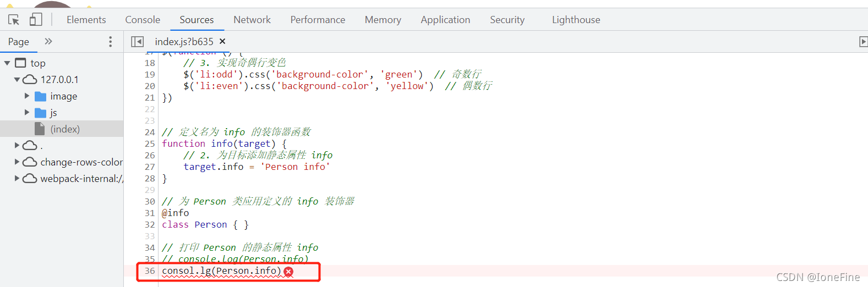Go to the Performance tab
The image size is (868, 287).
(318, 20)
